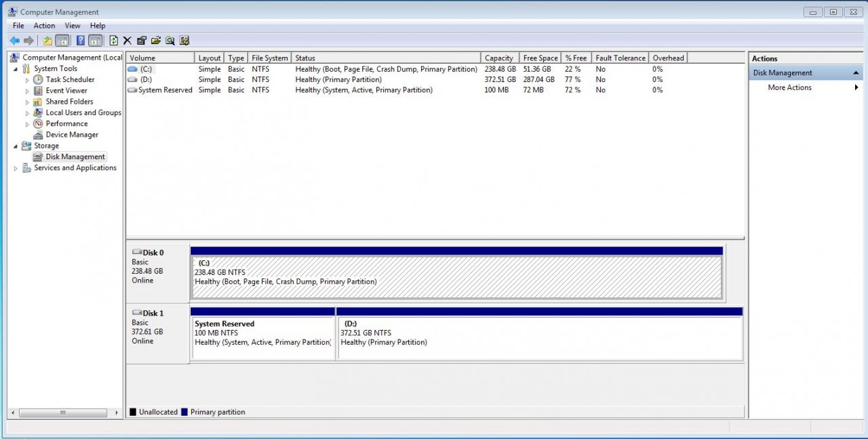This screenshot has width=868, height=439.
Task: Expand the Event Viewer node
Action: (x=27, y=91)
